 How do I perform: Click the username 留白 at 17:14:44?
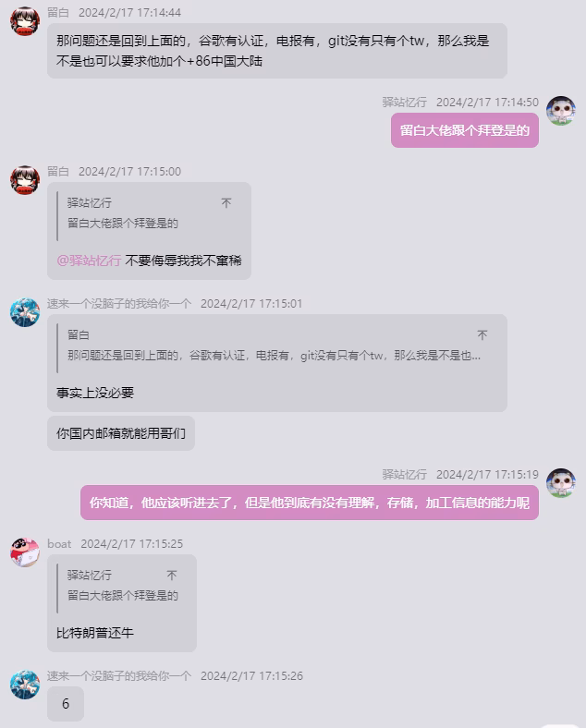58,13
